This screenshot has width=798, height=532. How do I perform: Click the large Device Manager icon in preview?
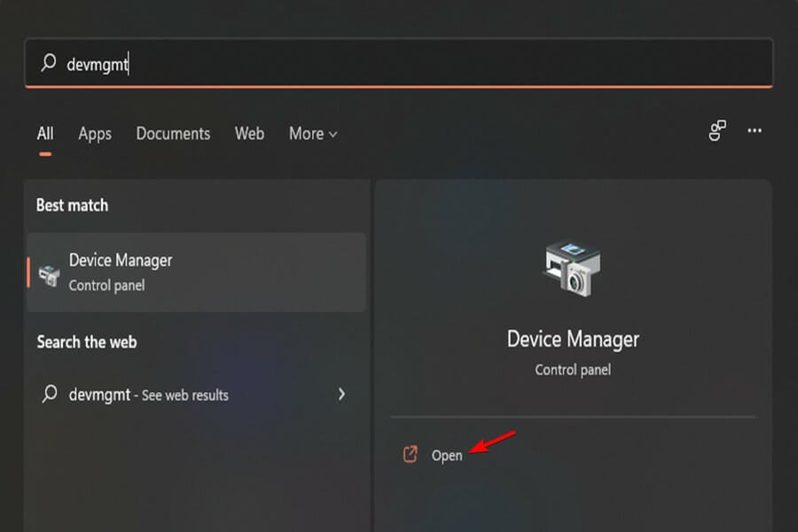click(572, 269)
